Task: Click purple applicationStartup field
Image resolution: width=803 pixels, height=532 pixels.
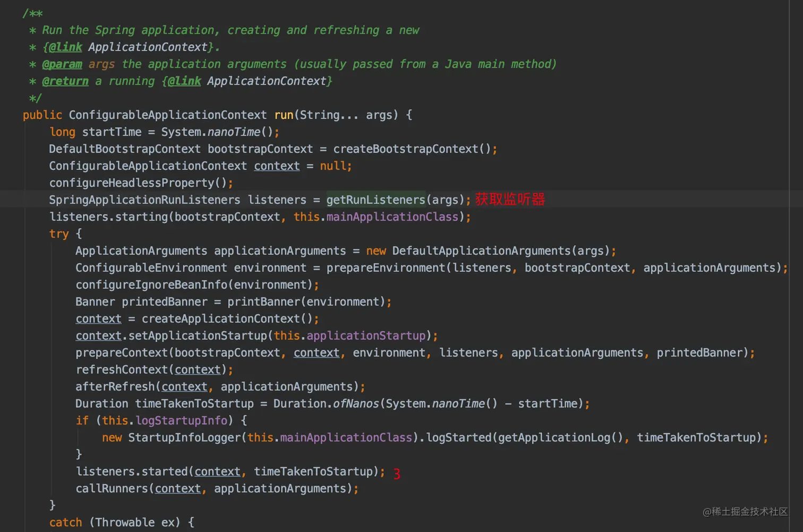Action: click(x=366, y=336)
